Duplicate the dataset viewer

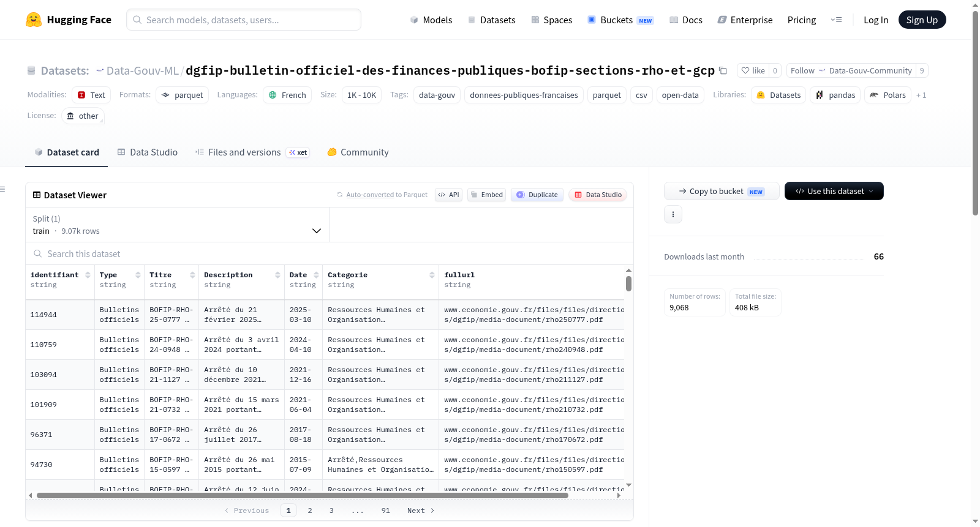(537, 195)
